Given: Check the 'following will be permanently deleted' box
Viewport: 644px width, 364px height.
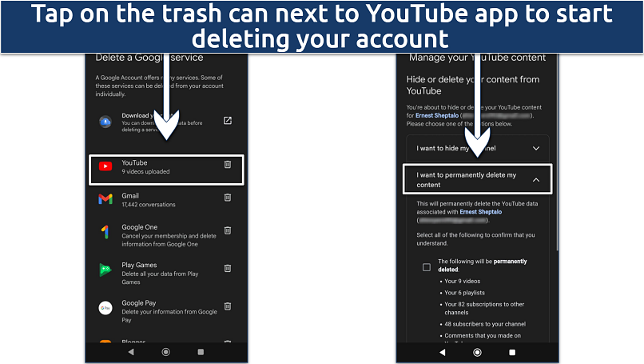Looking at the screenshot, I should click(x=427, y=267).
